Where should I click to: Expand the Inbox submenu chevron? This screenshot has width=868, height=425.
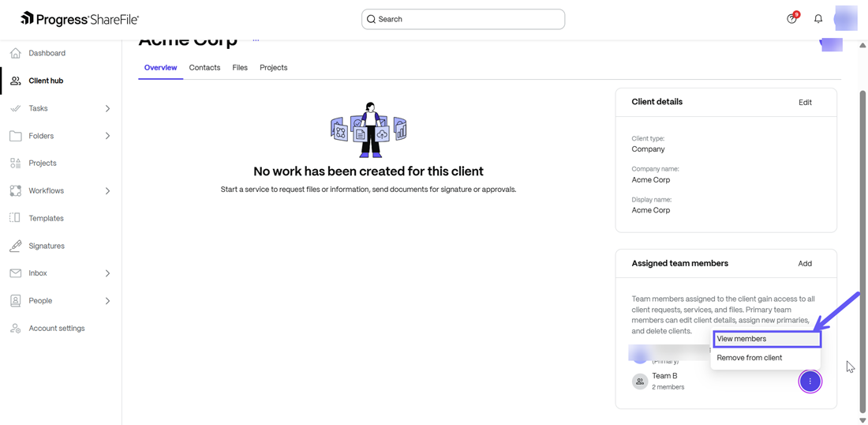pyautogui.click(x=107, y=273)
